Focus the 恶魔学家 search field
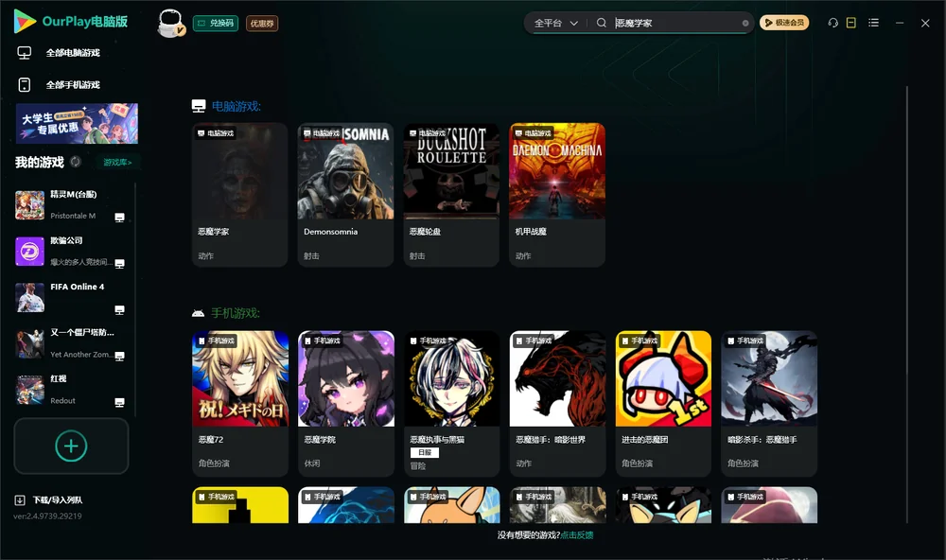Screen dimensions: 946x560 675,23
